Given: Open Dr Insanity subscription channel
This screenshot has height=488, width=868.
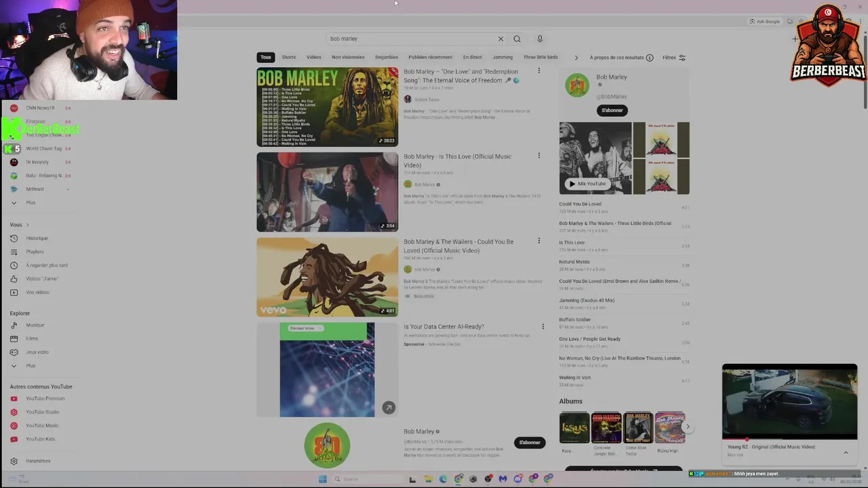Looking at the screenshot, I should pos(37,162).
